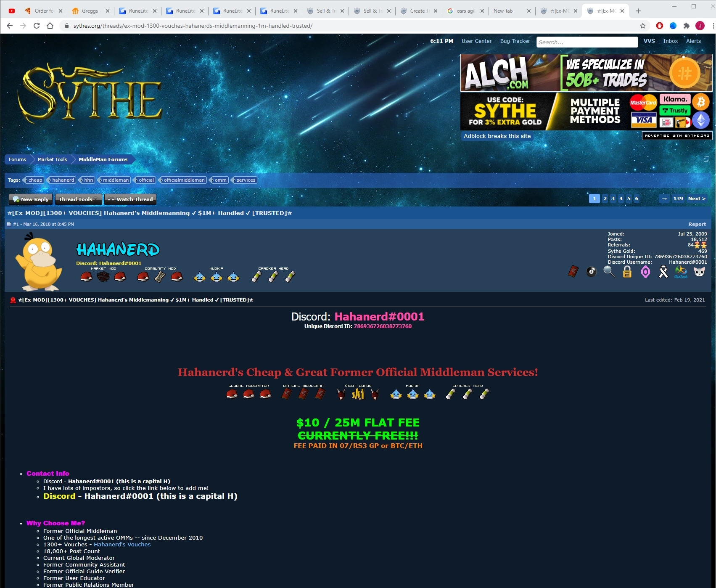This screenshot has height=588, width=716.
Task: Click the Rio 2016 badge icon
Action: 681,272
